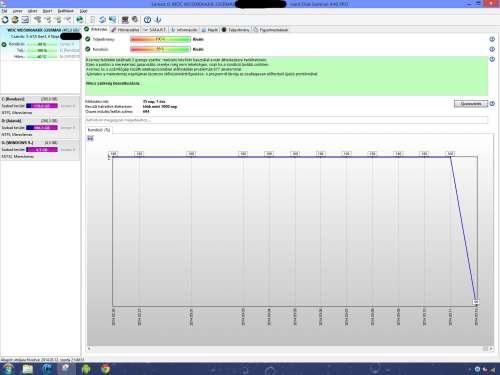The width and height of the screenshot is (500, 375).
Task: Click the blue down-arrow icon ending the toolbar
Action: pos(157,20)
